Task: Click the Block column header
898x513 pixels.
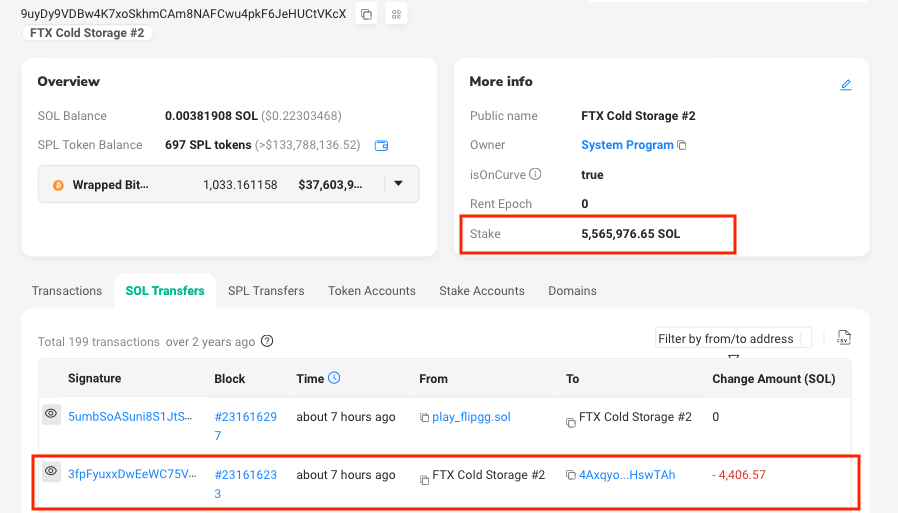Action: pyautogui.click(x=230, y=378)
